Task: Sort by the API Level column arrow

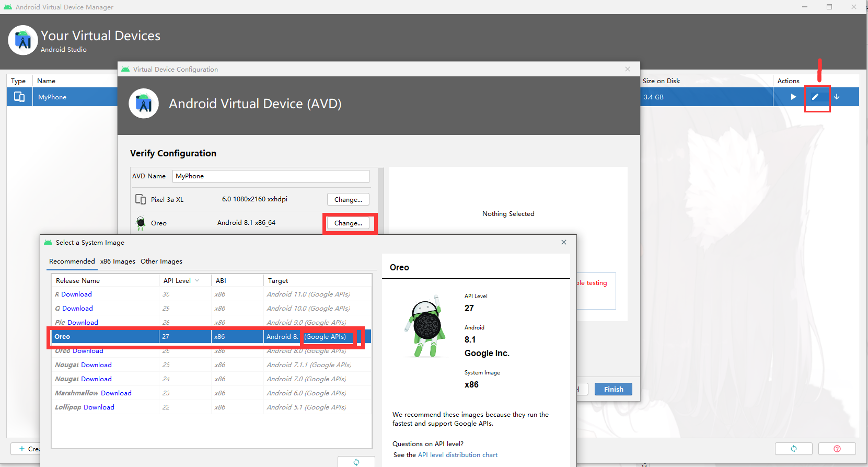Action: click(197, 281)
